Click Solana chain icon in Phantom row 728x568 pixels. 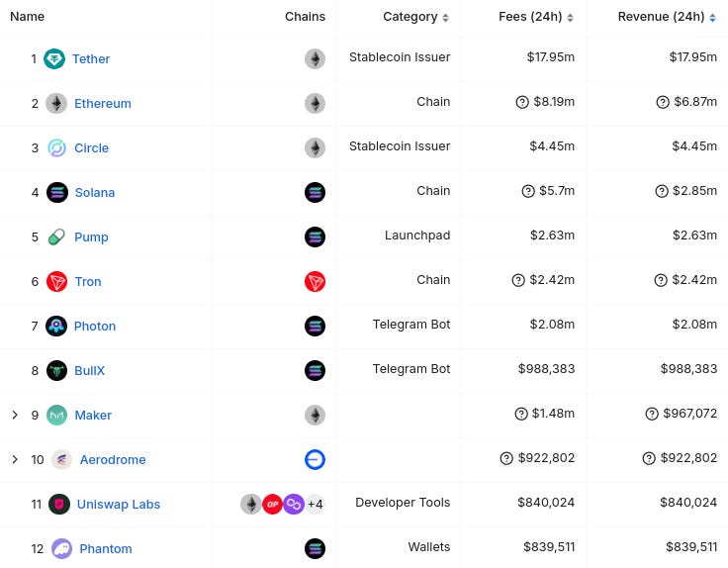tap(315, 549)
